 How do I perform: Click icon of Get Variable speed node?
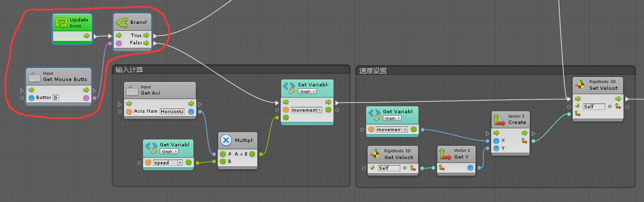[x=151, y=148]
